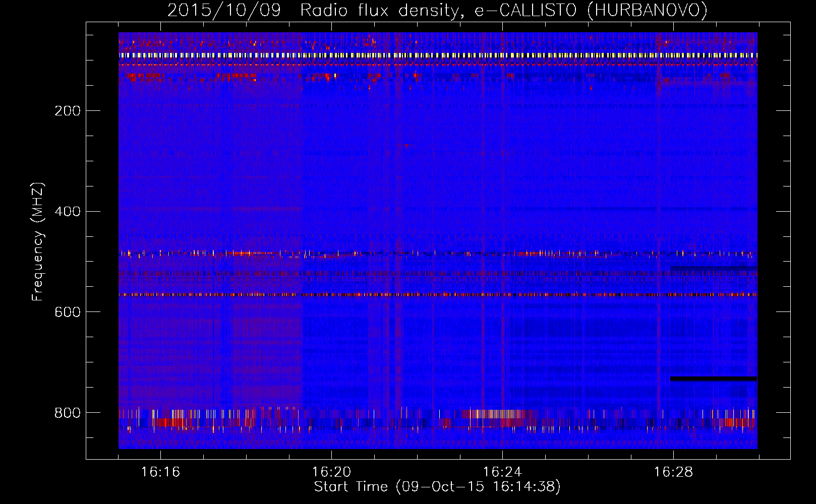Viewport: 816px width, 504px height.
Task: Click the plot title with date 2015/10/09
Action: click(x=437, y=10)
